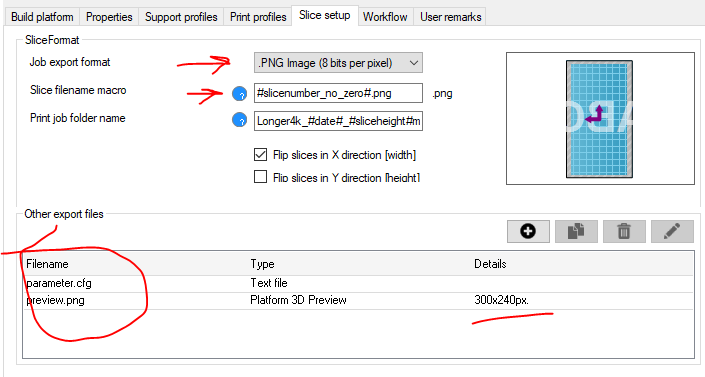
Task: Enable Flip slices in Y direction
Action: (260, 177)
